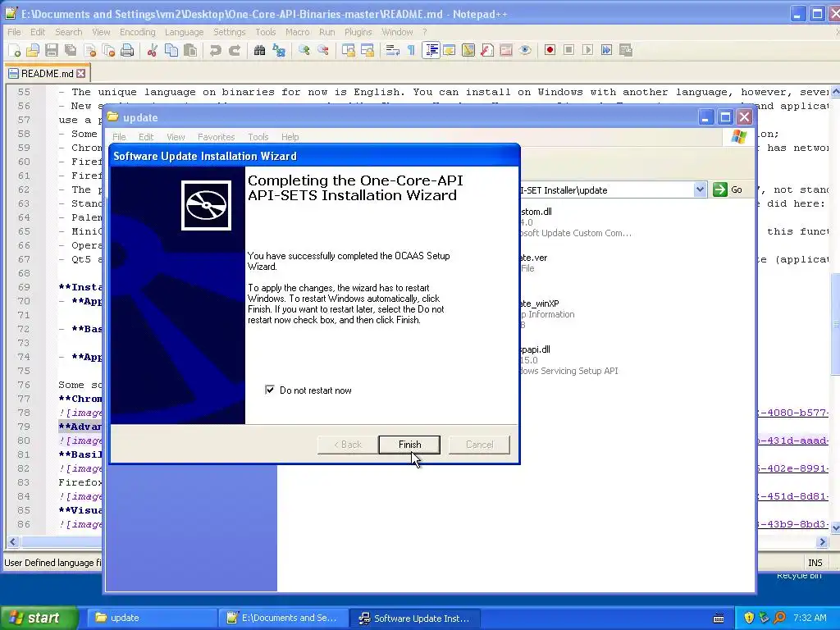Screen dimensions: 840x630
Task: Click the Undo arrow icon in Notepad++
Action: click(216, 50)
